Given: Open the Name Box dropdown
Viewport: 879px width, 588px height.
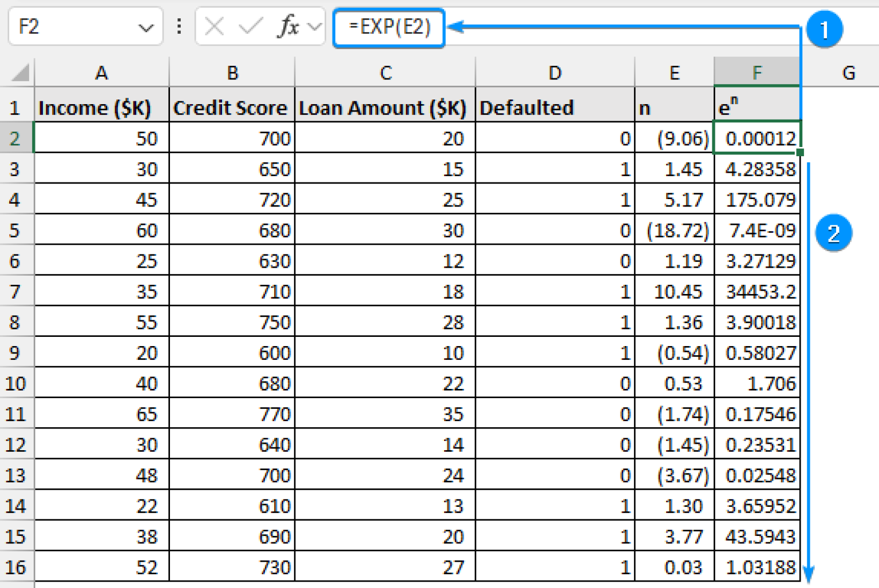Looking at the screenshot, I should [148, 27].
